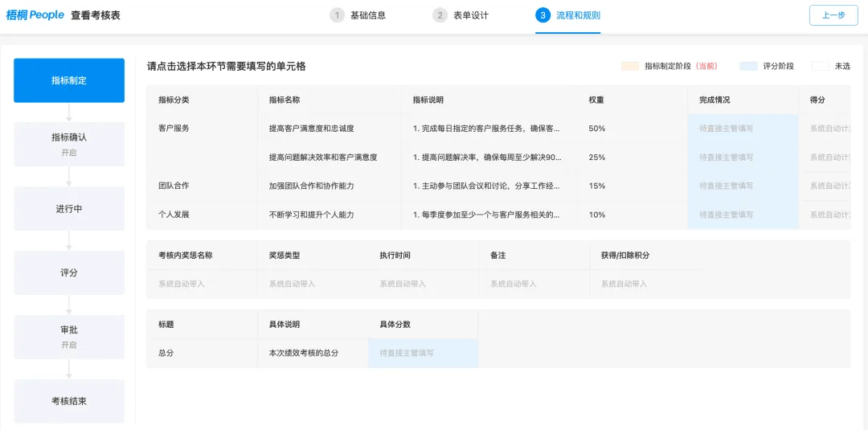Click the 梧桐 People logo
The width and height of the screenshot is (868, 430).
click(35, 15)
